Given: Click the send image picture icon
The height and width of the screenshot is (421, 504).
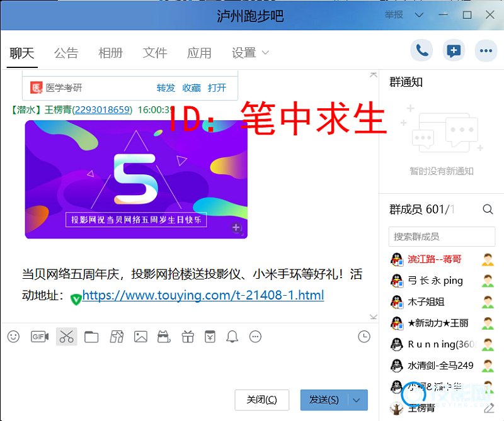Looking at the screenshot, I should (x=140, y=337).
